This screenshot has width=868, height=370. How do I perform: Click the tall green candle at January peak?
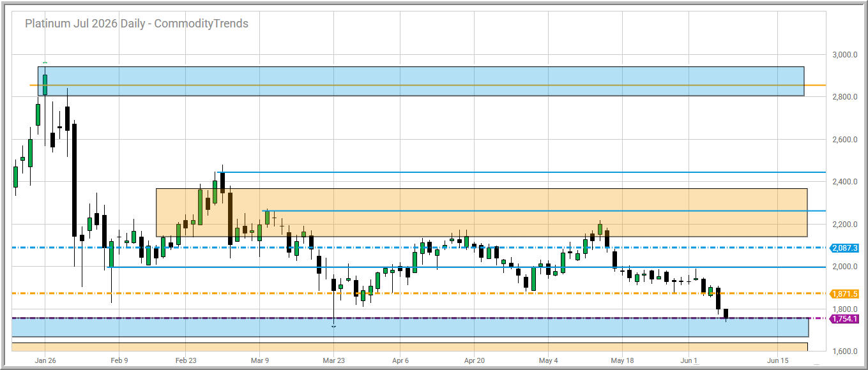click(x=45, y=84)
